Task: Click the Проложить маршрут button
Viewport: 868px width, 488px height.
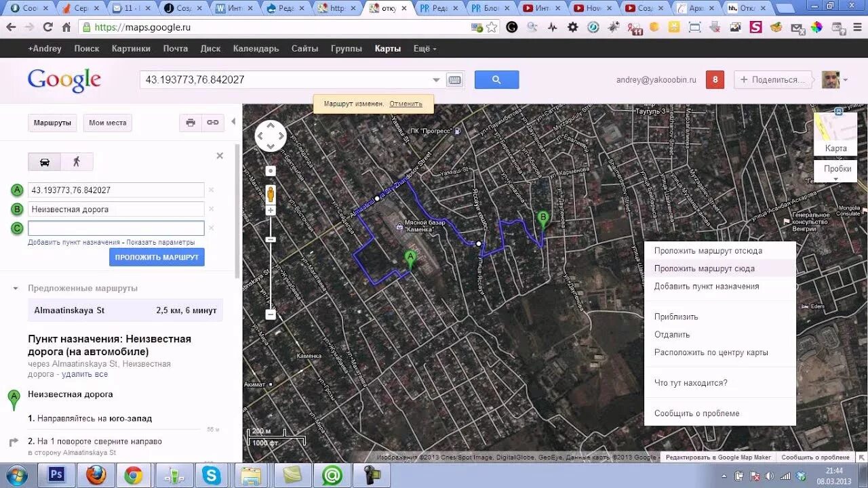Action: [157, 257]
